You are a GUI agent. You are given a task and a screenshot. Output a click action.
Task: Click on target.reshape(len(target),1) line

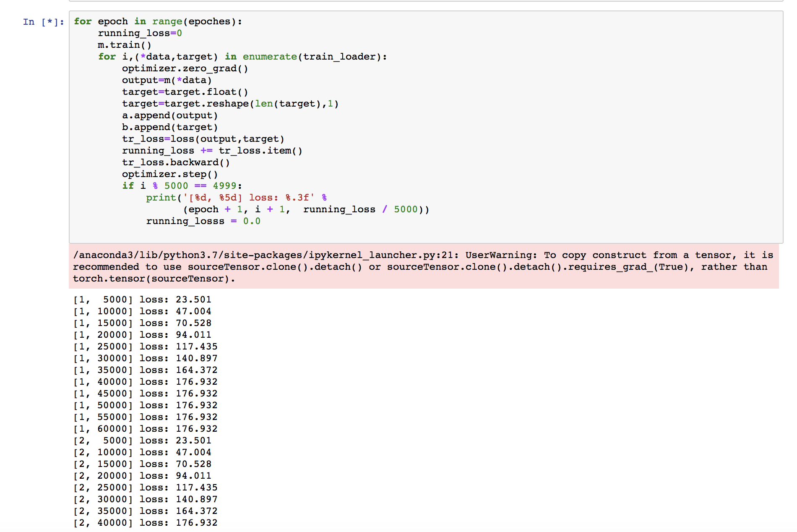230,104
